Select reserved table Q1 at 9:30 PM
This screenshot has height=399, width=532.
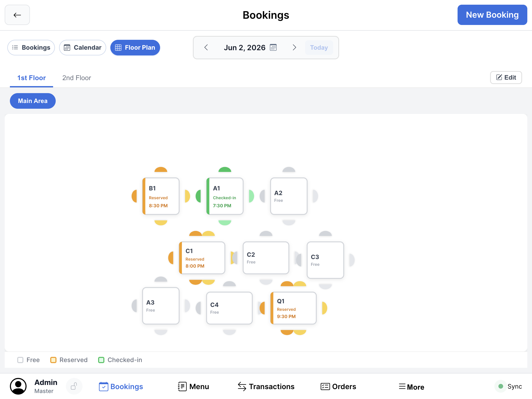pos(293,308)
